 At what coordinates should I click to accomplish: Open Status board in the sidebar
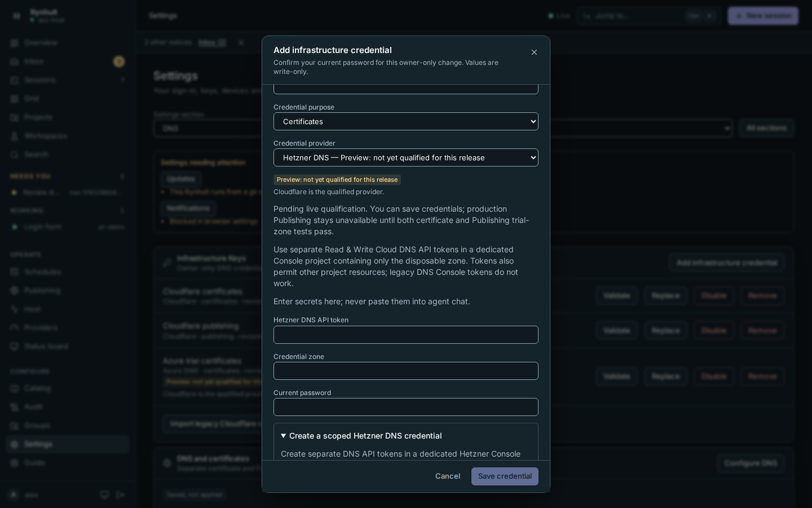click(68, 347)
